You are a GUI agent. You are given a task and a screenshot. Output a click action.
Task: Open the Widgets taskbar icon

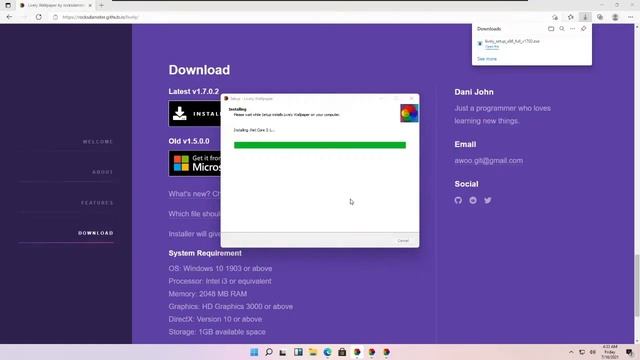click(298, 352)
